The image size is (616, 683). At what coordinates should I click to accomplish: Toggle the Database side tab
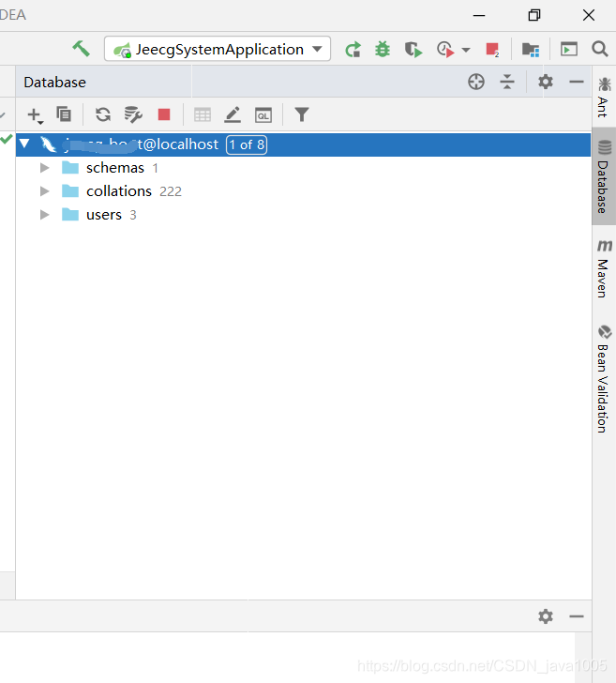click(x=604, y=176)
